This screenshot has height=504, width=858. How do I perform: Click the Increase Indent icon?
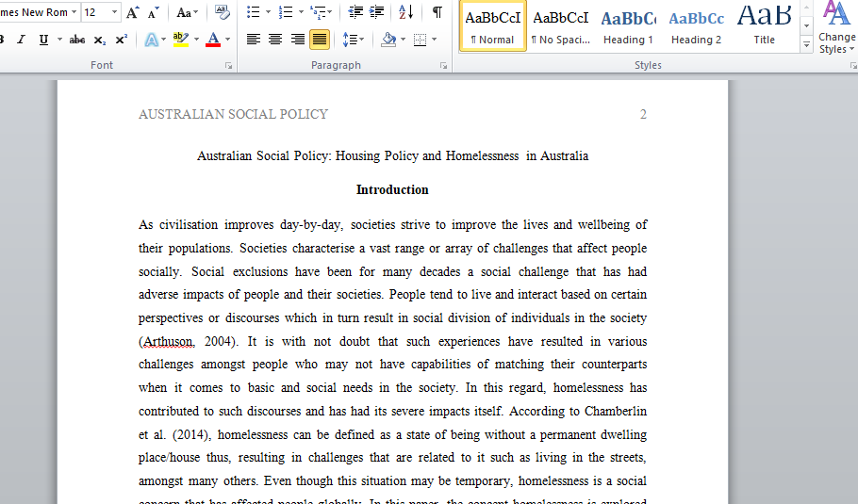pyautogui.click(x=376, y=12)
